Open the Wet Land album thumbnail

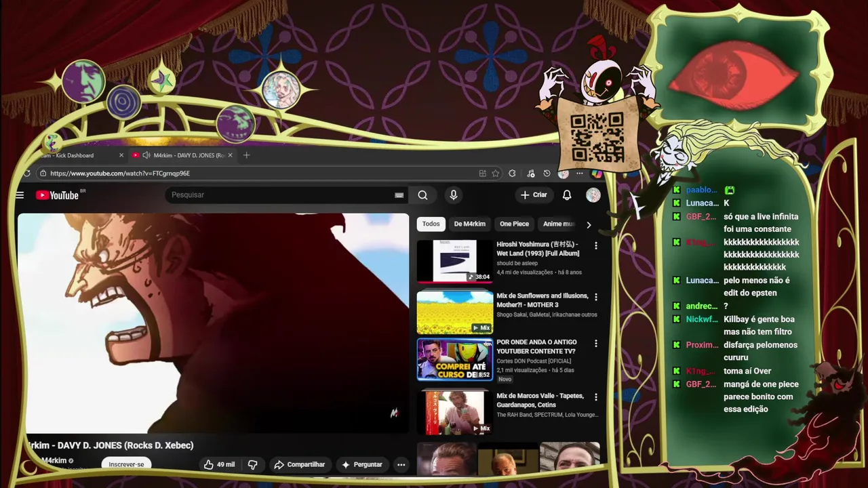click(455, 261)
